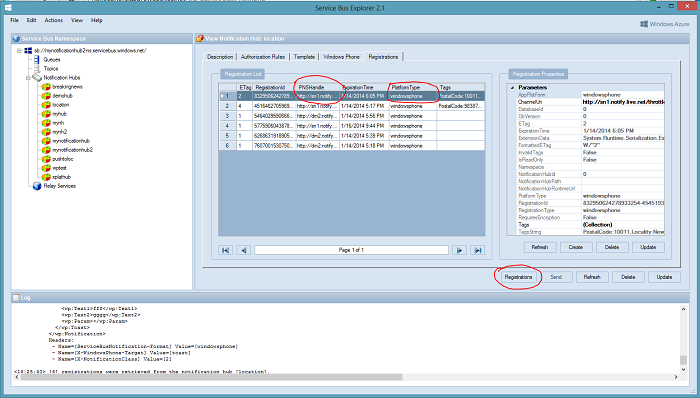Viewport: 700px width, 398px height.
Task: Select the pushtoloc hub icon
Action: [46, 159]
